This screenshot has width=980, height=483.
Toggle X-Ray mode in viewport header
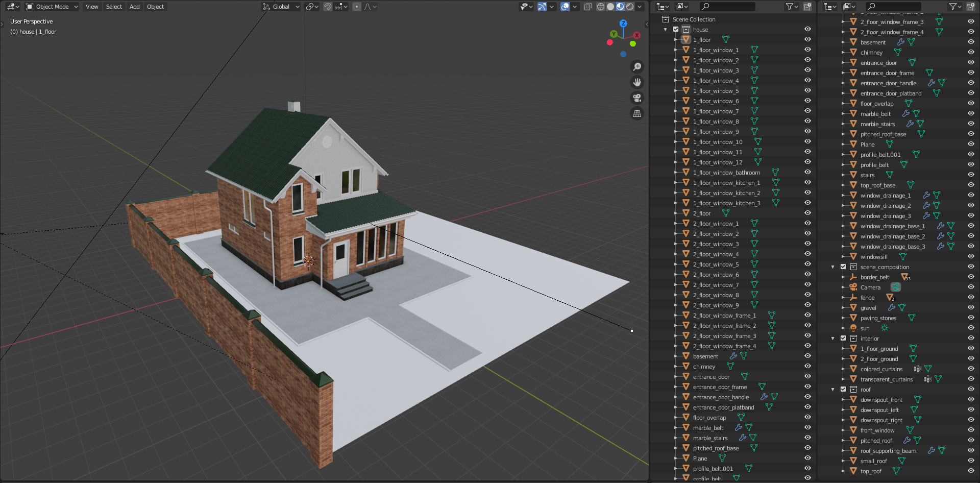pyautogui.click(x=587, y=7)
